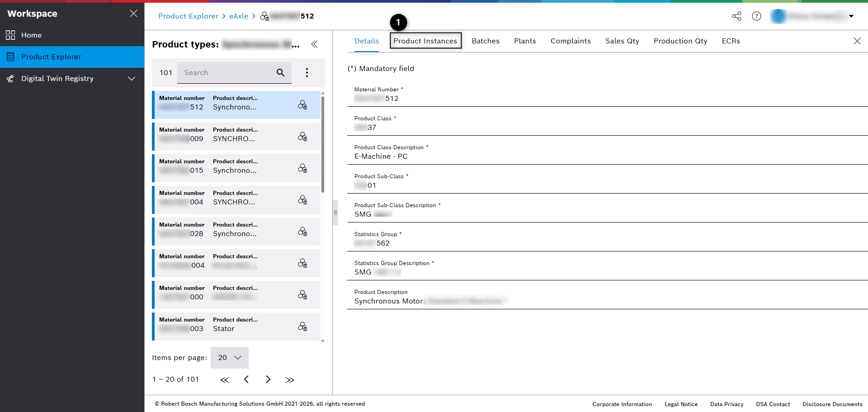This screenshot has height=412, width=868.
Task: Open the Product Explorer breadcrumb link
Action: click(x=188, y=16)
